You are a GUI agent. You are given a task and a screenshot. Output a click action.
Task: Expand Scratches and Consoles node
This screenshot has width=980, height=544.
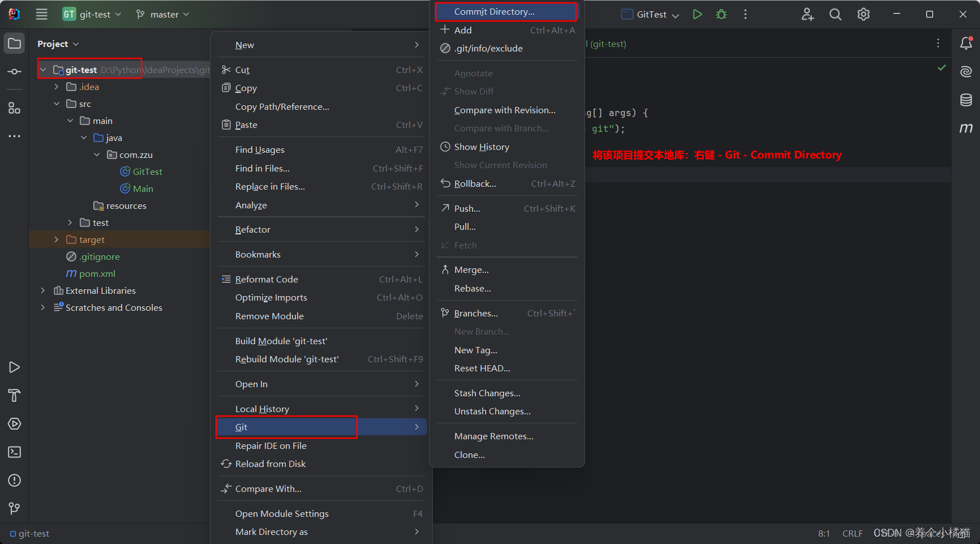coord(42,307)
